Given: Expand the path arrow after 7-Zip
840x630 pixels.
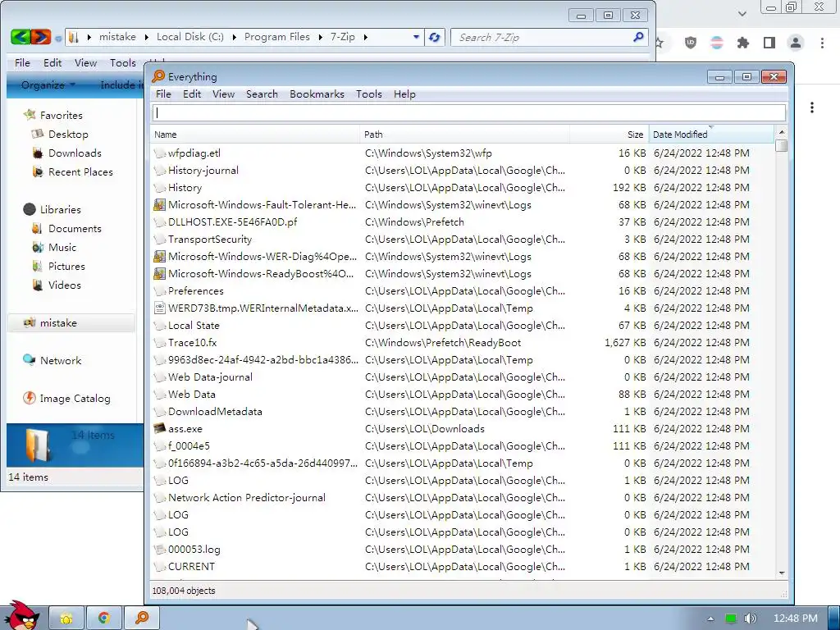Looking at the screenshot, I should [x=366, y=37].
